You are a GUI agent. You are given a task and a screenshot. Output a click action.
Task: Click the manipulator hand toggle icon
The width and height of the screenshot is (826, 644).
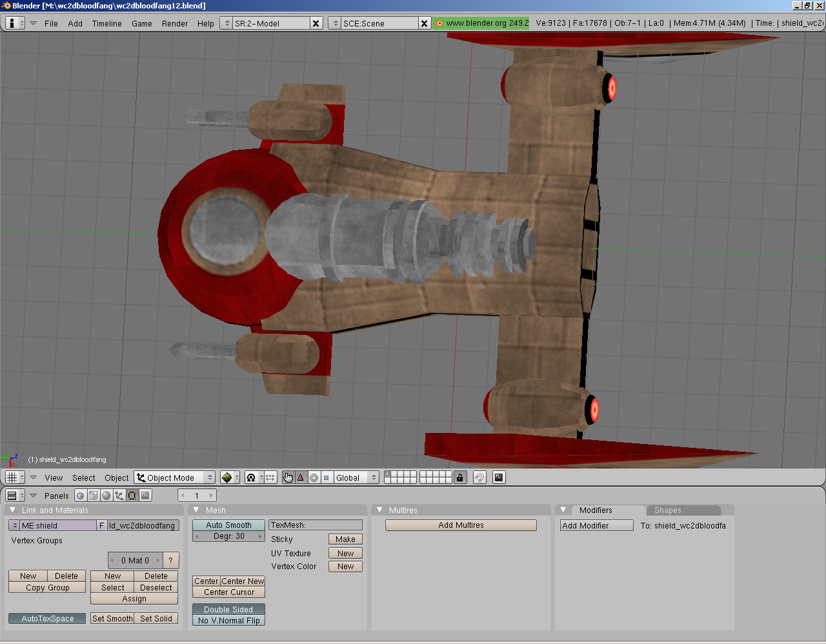[288, 478]
